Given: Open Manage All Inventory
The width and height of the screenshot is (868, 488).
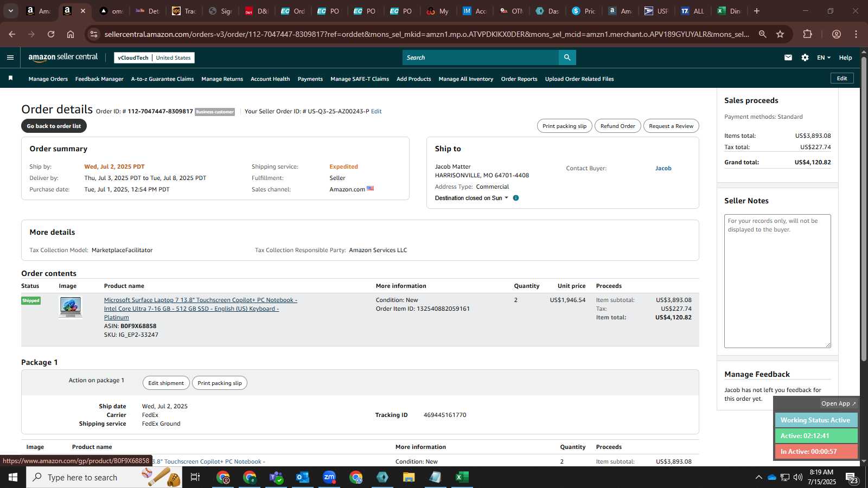Looking at the screenshot, I should pos(466,79).
